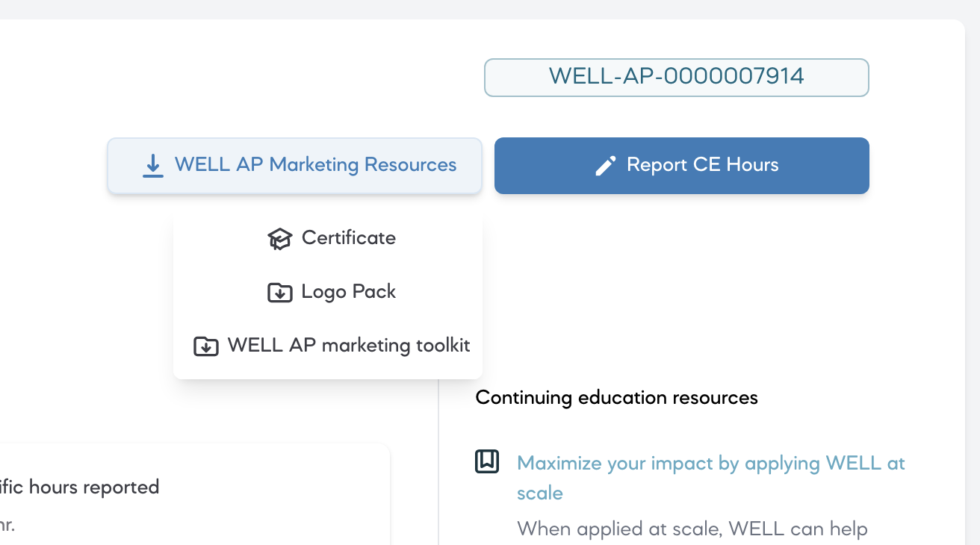Click the 'hours reported' card text
980x545 pixels.
point(79,488)
